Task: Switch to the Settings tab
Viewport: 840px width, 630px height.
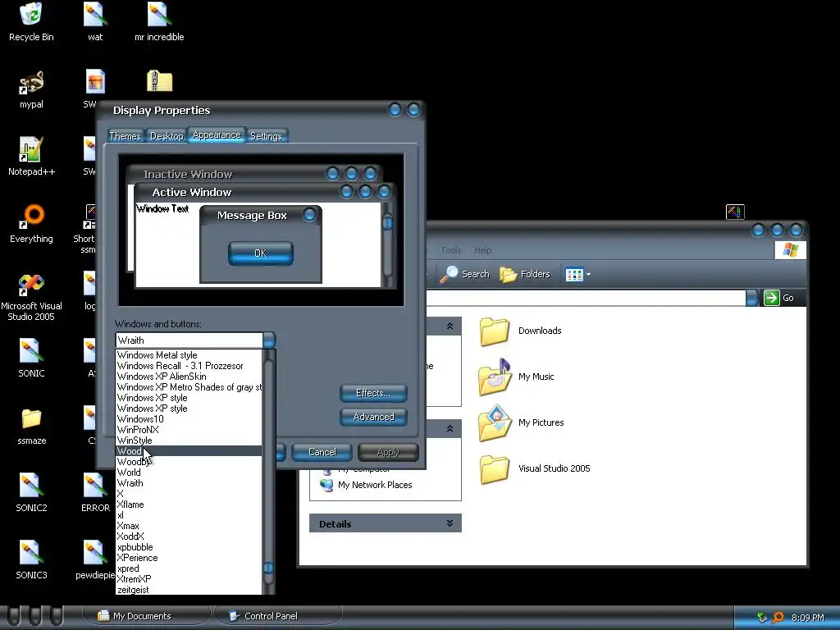Action: click(267, 136)
